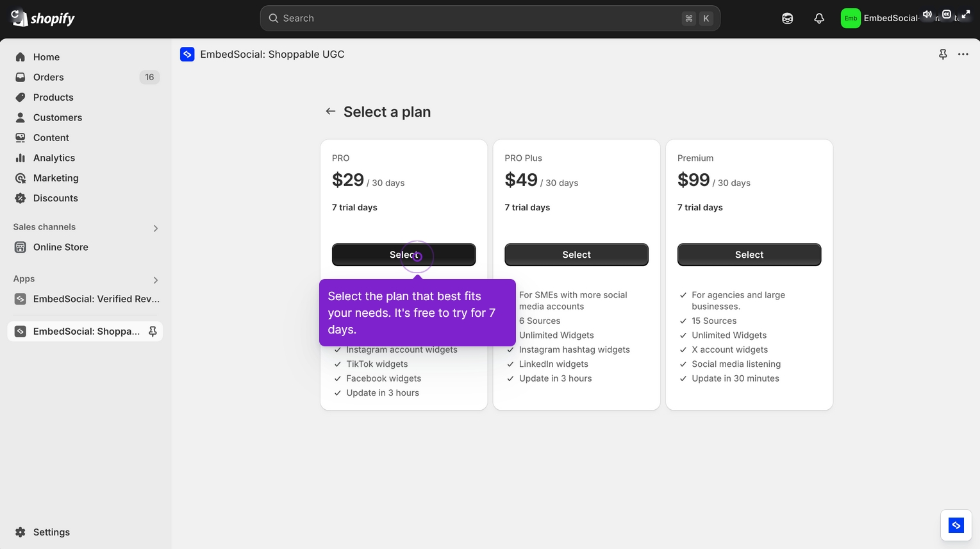Click the Discounts tag icon
The width and height of the screenshot is (980, 549).
pyautogui.click(x=20, y=198)
